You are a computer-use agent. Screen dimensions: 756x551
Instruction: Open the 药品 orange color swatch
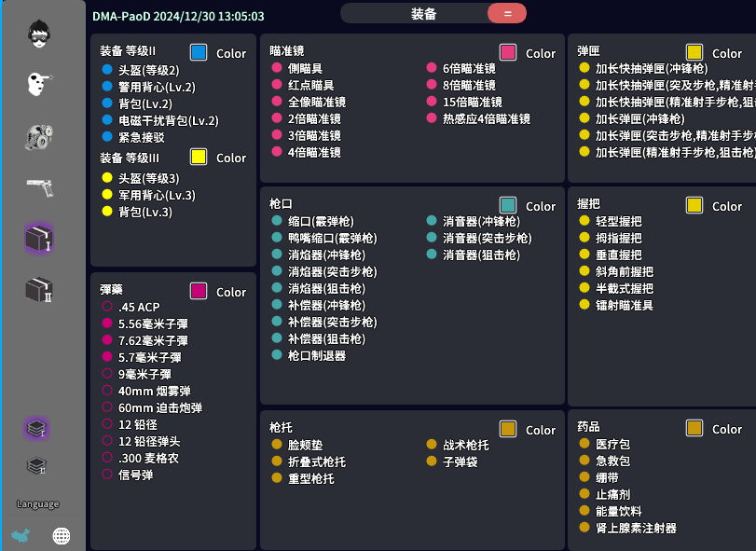point(694,428)
